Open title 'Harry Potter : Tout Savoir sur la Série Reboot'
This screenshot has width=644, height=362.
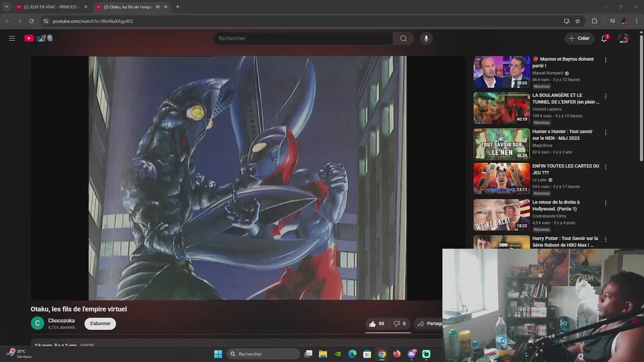point(565,242)
